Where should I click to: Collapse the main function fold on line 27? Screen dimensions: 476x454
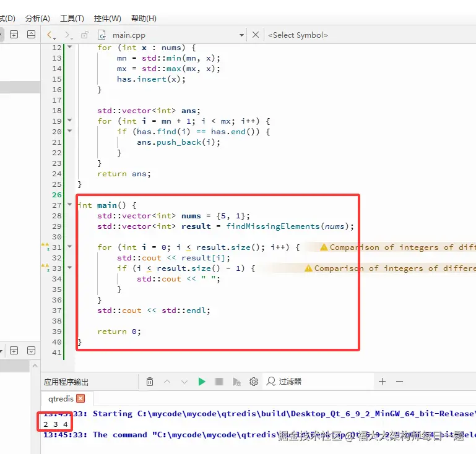(70, 205)
